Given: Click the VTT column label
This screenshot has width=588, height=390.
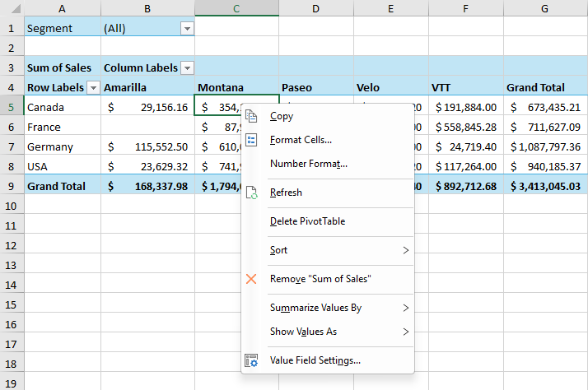Looking at the screenshot, I should [466, 88].
